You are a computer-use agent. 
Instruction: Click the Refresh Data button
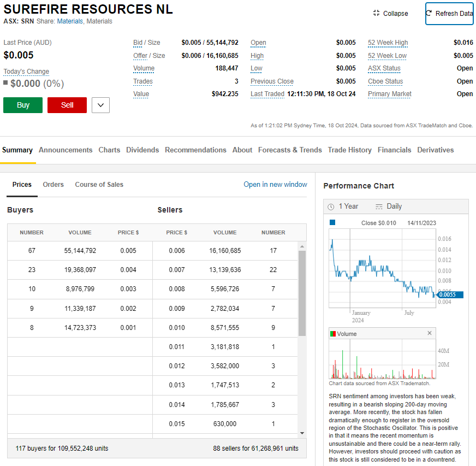pos(449,13)
